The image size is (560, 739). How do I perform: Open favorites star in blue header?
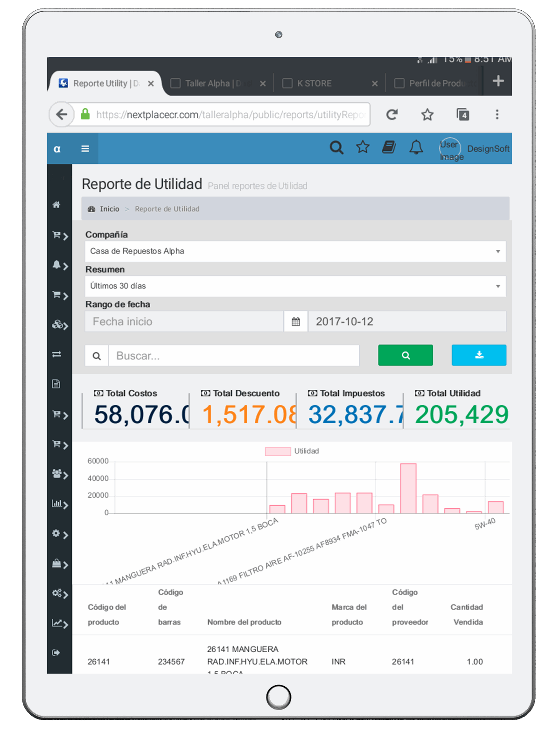(x=363, y=147)
